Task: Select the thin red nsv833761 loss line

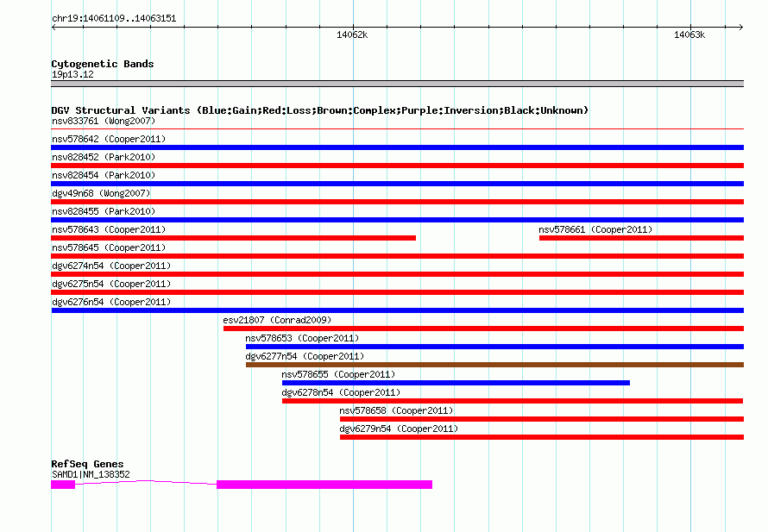Action: point(397,128)
